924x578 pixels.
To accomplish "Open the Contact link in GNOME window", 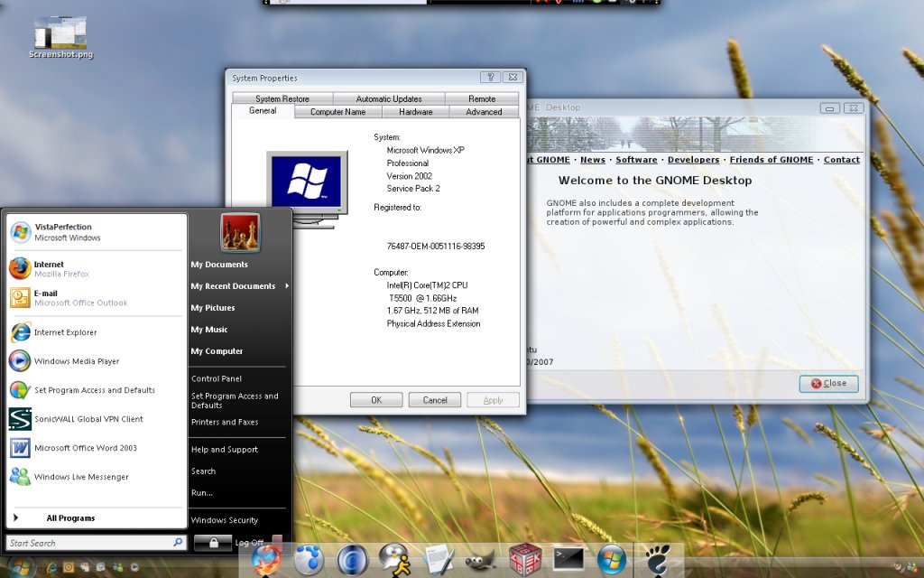I will point(842,160).
